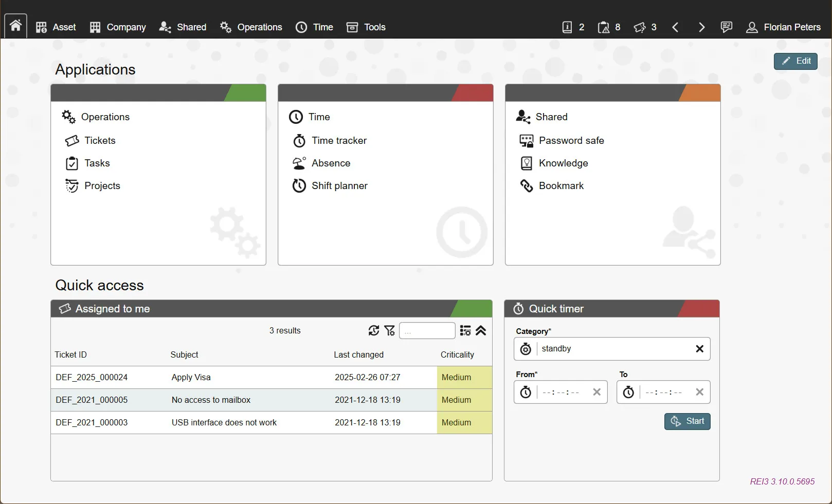Open the Tools menu
Viewport: 832px width, 504px height.
click(366, 27)
